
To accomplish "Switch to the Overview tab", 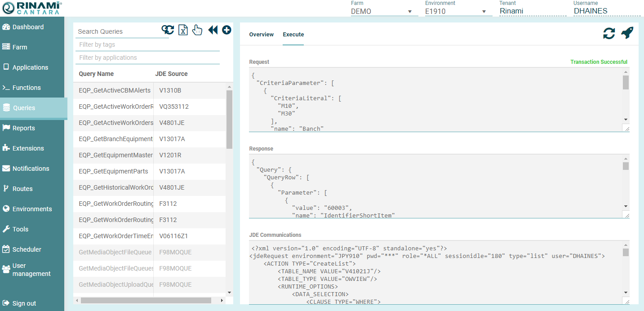I will click(261, 35).
